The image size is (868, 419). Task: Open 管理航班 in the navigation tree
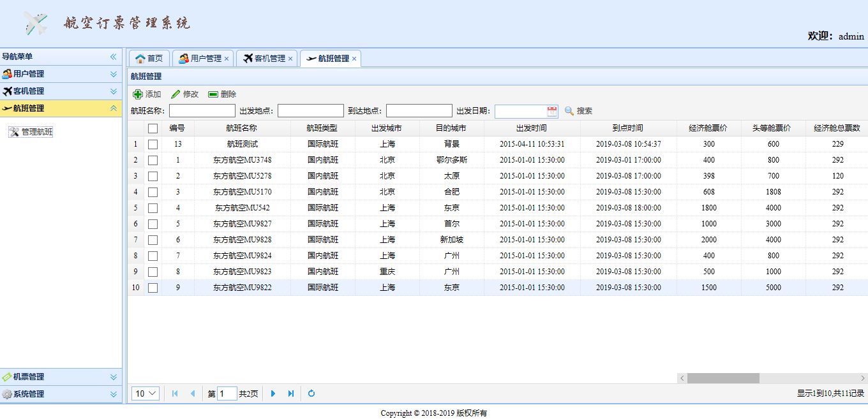pyautogui.click(x=37, y=132)
